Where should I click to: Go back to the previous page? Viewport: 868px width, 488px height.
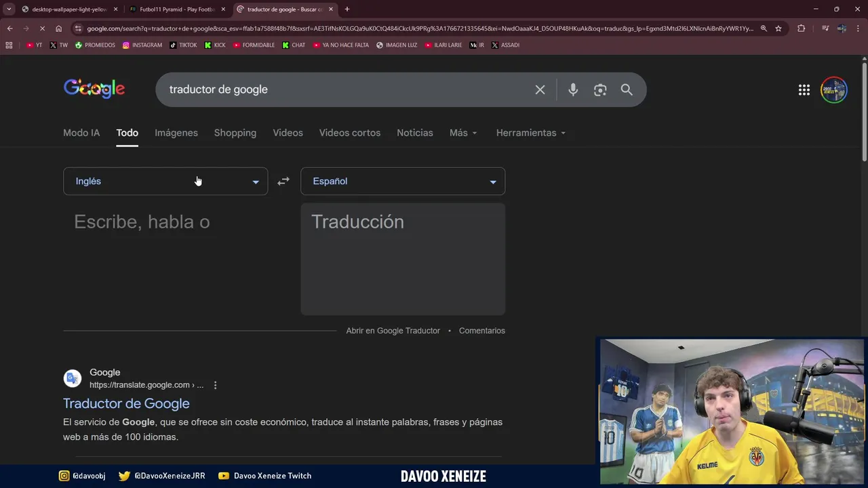pyautogui.click(x=9, y=28)
